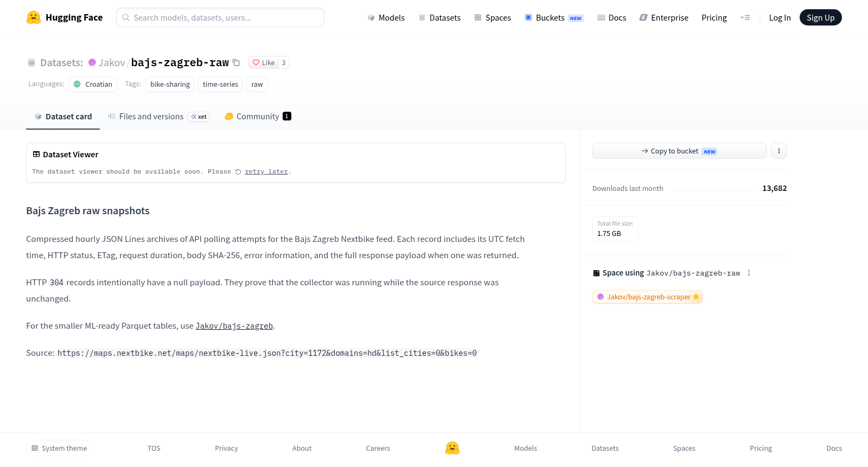868x467 pixels.
Task: Click the footer Docs link
Action: click(x=834, y=448)
